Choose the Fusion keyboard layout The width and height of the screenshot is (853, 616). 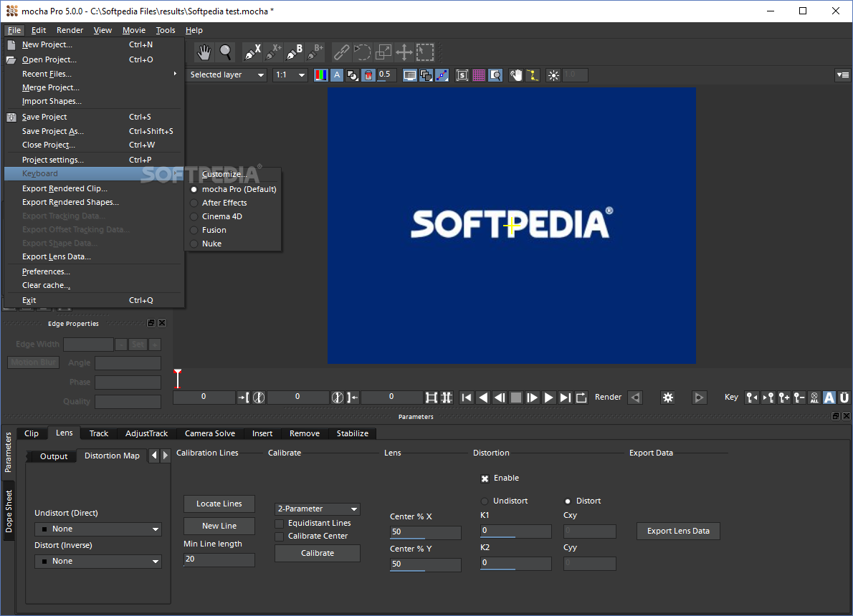coord(234,230)
